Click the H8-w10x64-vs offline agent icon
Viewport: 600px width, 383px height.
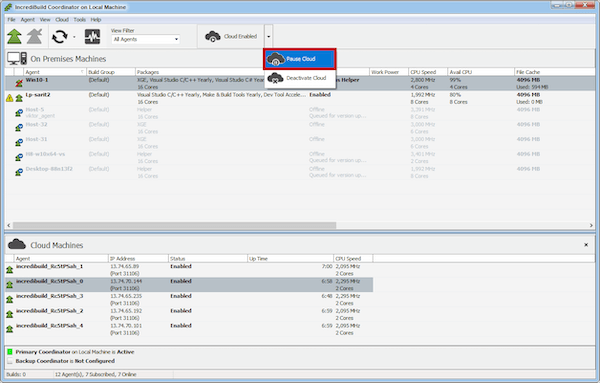click(19, 158)
